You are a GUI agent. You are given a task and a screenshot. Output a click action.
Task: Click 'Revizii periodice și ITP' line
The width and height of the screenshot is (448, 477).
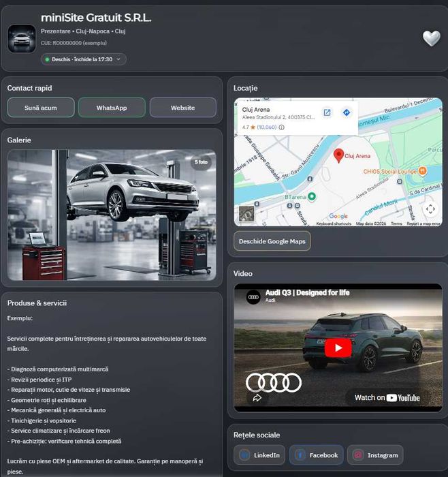(x=39, y=380)
